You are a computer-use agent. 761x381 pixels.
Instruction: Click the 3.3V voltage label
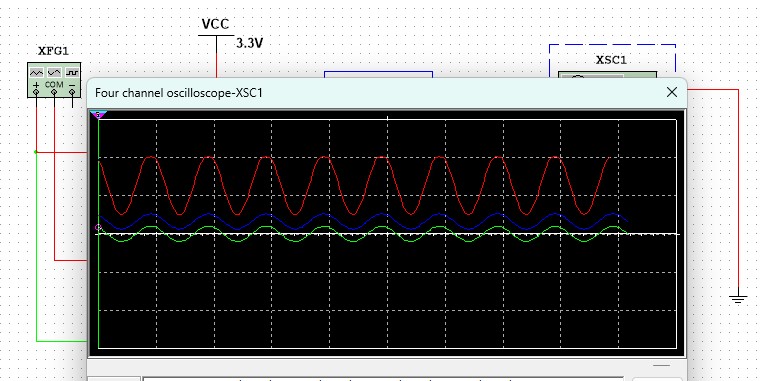pos(249,44)
